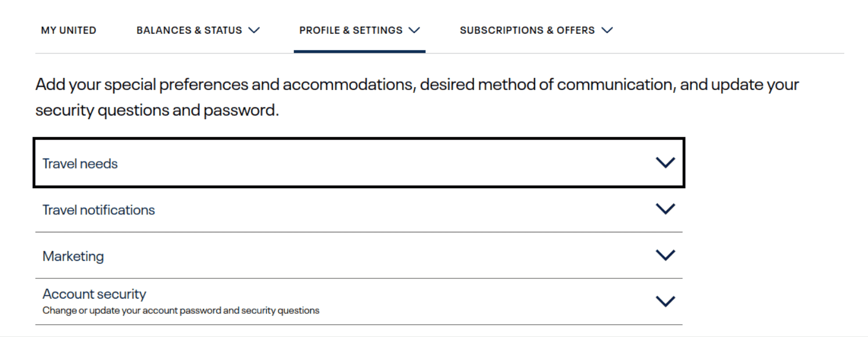Click the Account security section heading
This screenshot has width=868, height=337.
pyautogui.click(x=94, y=294)
